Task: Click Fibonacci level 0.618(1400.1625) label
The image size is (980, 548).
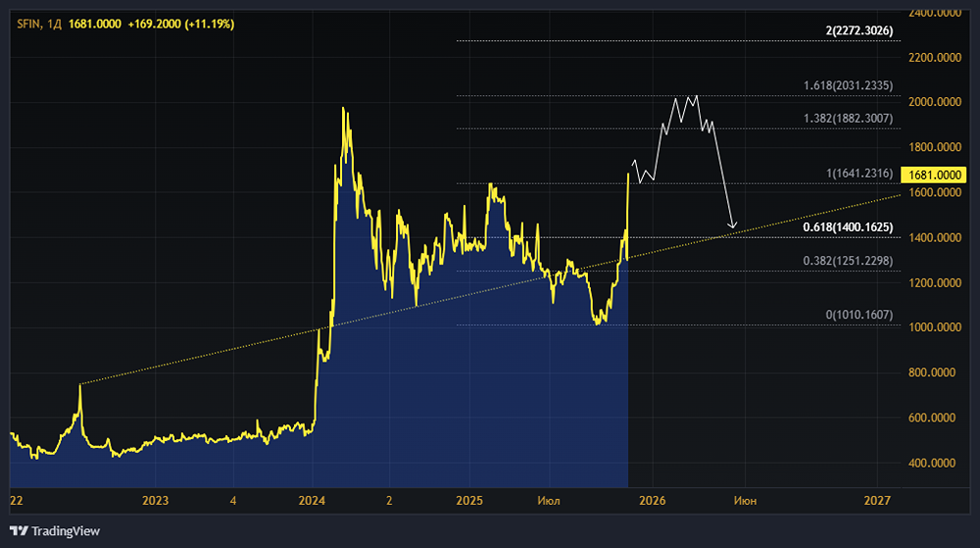Action: [x=848, y=227]
